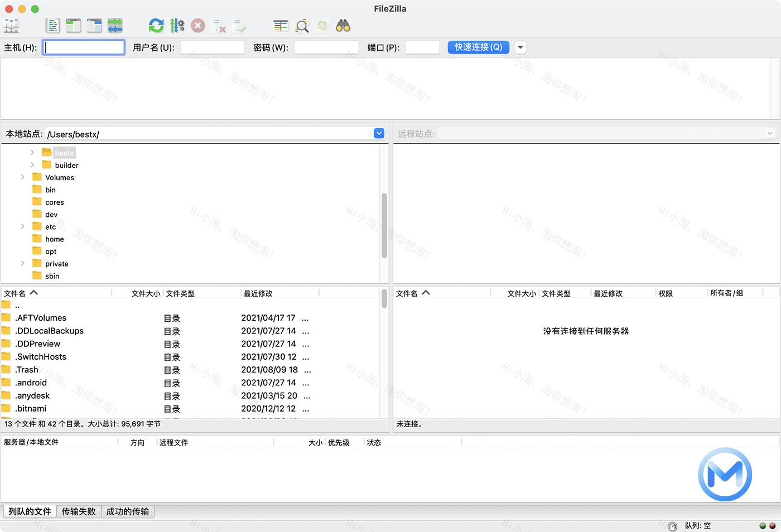Click the green activity indicator light
The image size is (781, 532).
click(763, 526)
